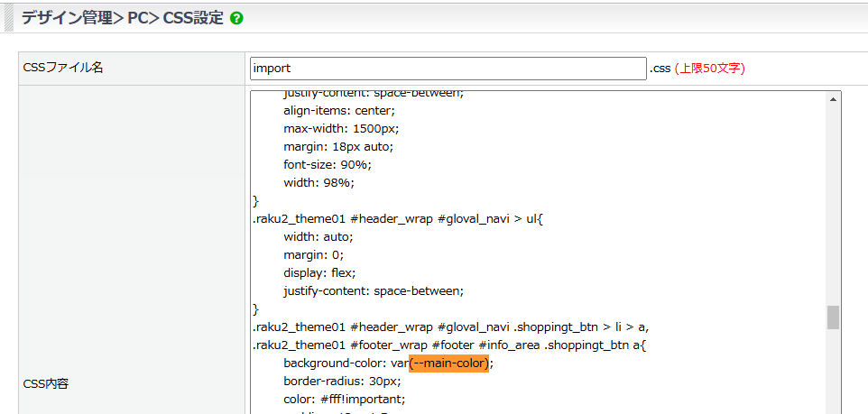
Task: Place cursor on the width: auto line
Action: [x=318, y=237]
